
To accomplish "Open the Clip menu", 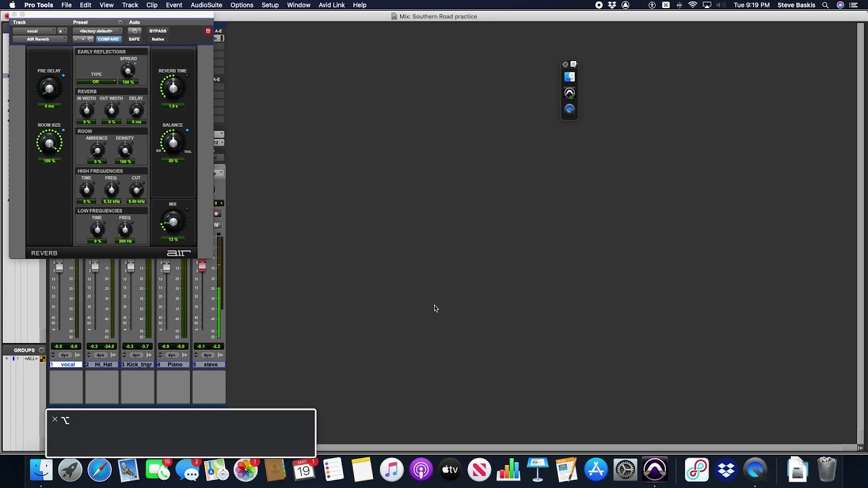I will tap(152, 5).
